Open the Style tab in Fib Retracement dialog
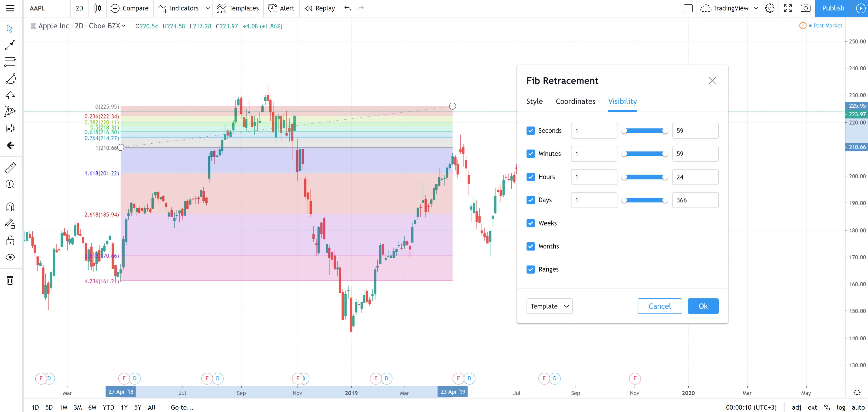Viewport: 868px width, 412px height. (x=534, y=101)
